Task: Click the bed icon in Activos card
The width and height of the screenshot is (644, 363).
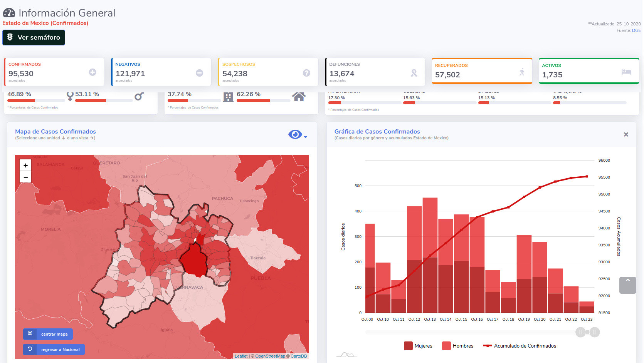Action: coord(626,72)
